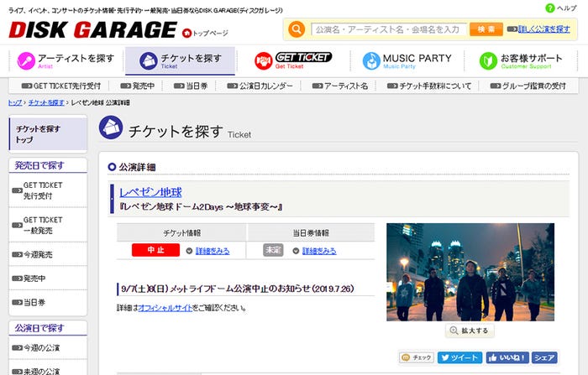This screenshot has width=588, height=375.
Task: Open the レペゼン地球 artist link
Action: click(x=150, y=192)
